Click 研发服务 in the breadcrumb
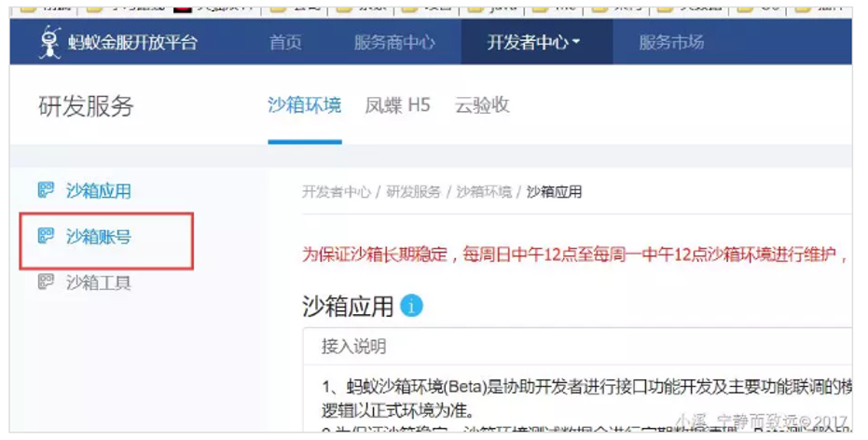 413,192
